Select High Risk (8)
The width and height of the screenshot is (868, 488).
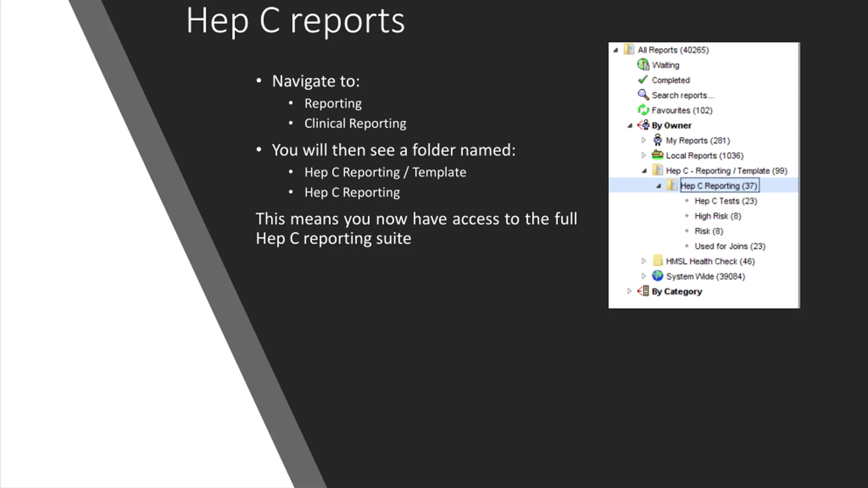click(x=718, y=216)
